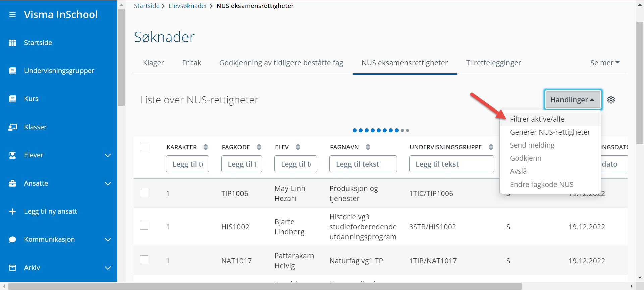The width and height of the screenshot is (644, 290).
Task: Follow the Startside breadcrumb link
Action: coord(147,6)
